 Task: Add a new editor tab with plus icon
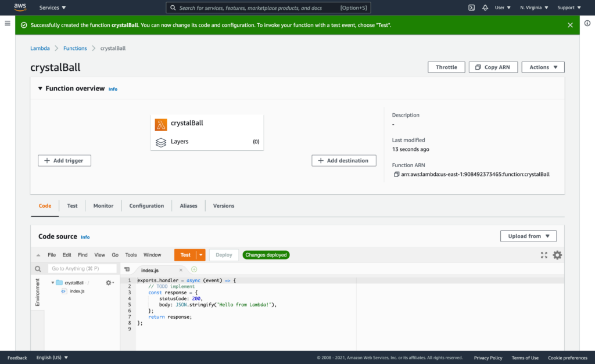pyautogui.click(x=194, y=269)
